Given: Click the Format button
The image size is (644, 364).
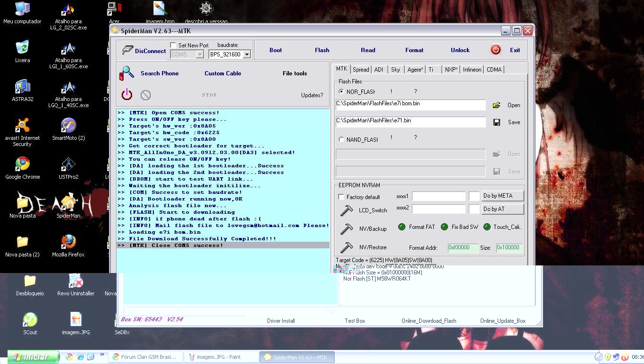Looking at the screenshot, I should pyautogui.click(x=414, y=50).
